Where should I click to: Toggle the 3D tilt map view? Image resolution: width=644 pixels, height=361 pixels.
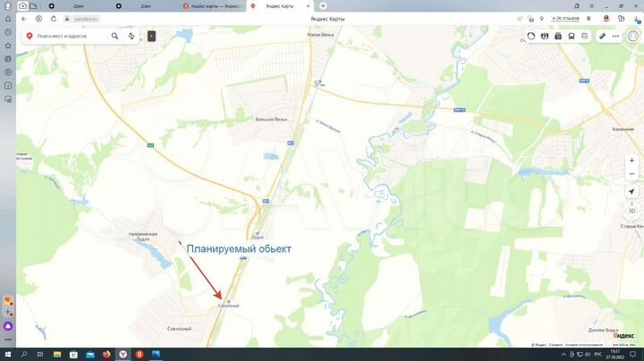click(x=631, y=211)
